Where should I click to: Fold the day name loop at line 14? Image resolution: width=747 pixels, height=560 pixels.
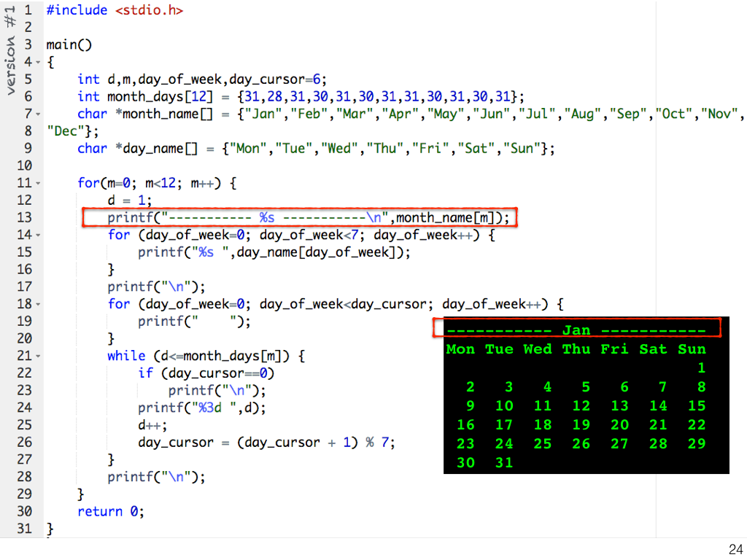[x=38, y=236]
